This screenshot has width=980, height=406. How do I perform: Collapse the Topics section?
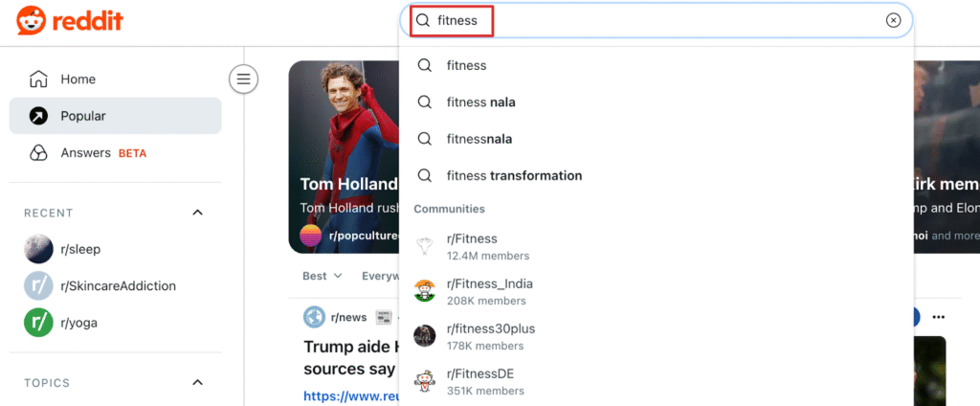(x=198, y=383)
